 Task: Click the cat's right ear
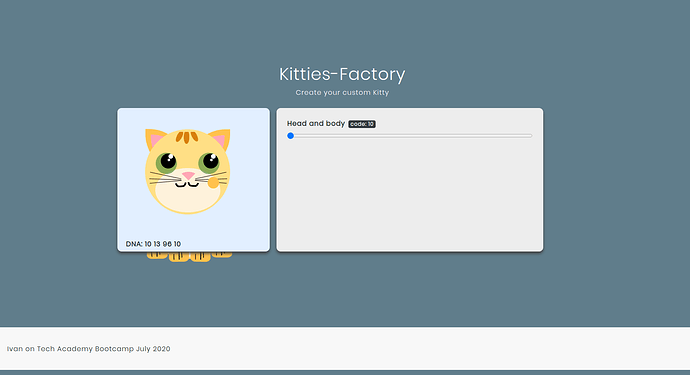pyautogui.click(x=221, y=139)
